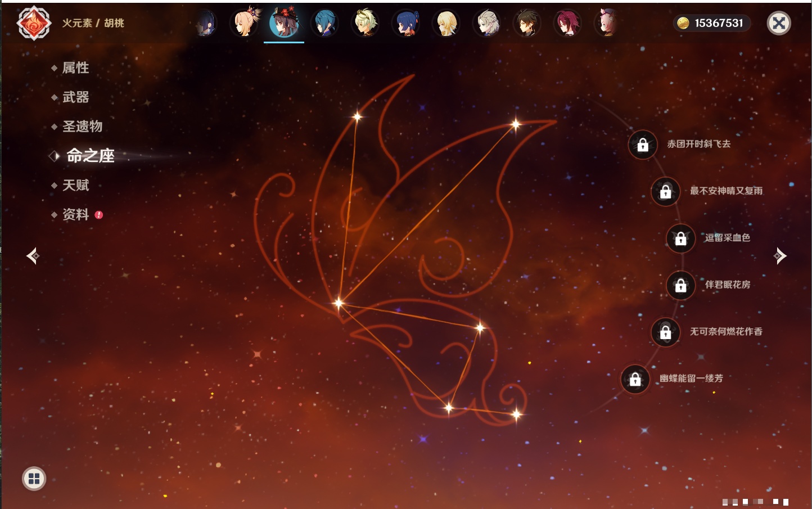
Task: Click the 伴君眠花房 constellation name
Action: (728, 284)
